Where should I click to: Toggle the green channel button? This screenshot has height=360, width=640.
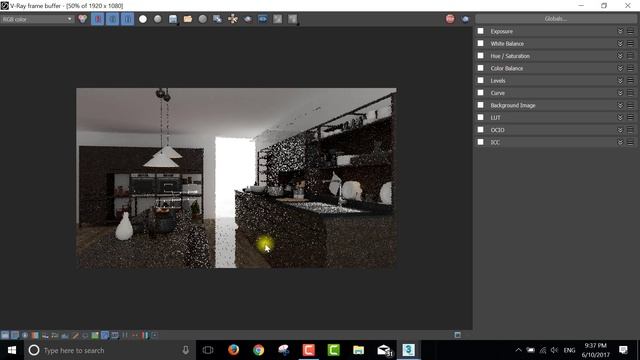click(112, 19)
